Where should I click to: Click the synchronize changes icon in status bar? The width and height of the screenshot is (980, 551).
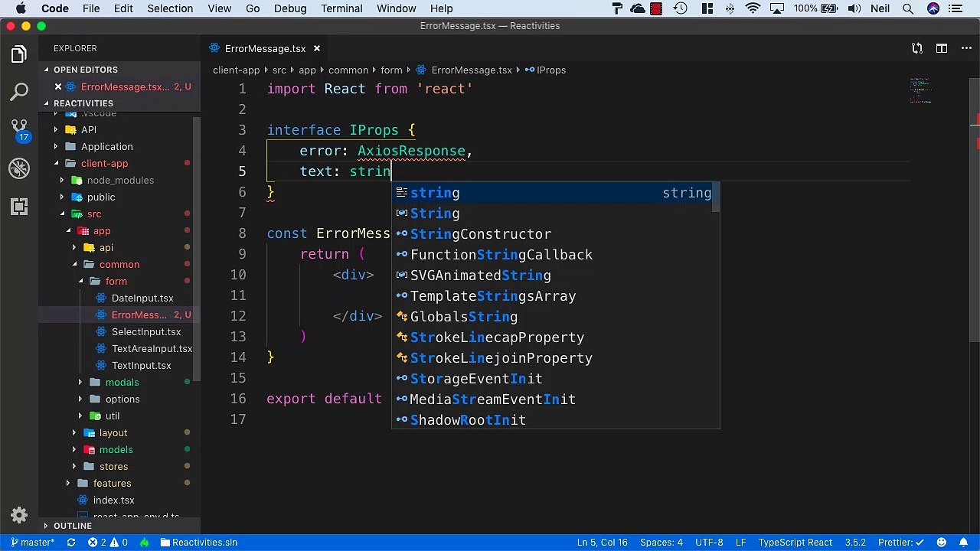(x=71, y=542)
